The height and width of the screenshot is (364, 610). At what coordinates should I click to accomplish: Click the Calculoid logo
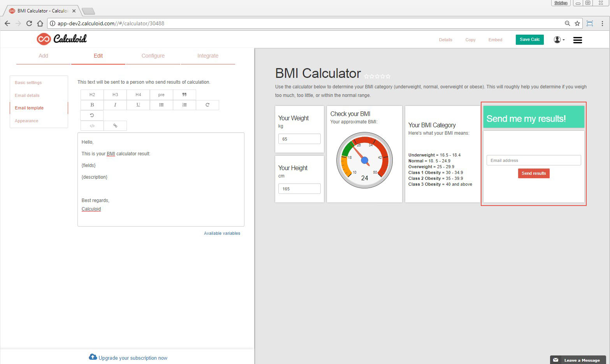pos(62,39)
